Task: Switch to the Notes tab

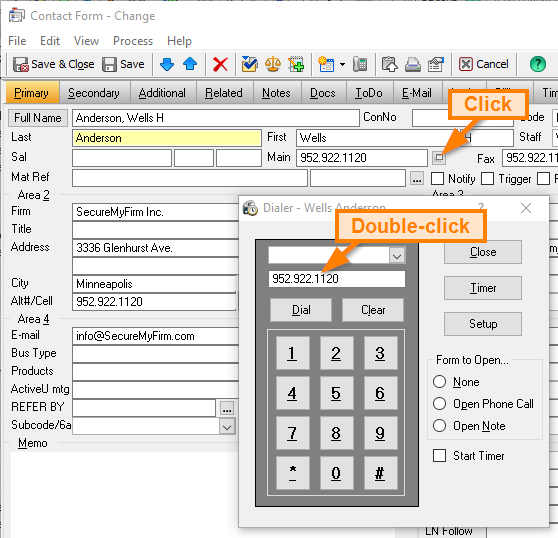Action: click(277, 93)
